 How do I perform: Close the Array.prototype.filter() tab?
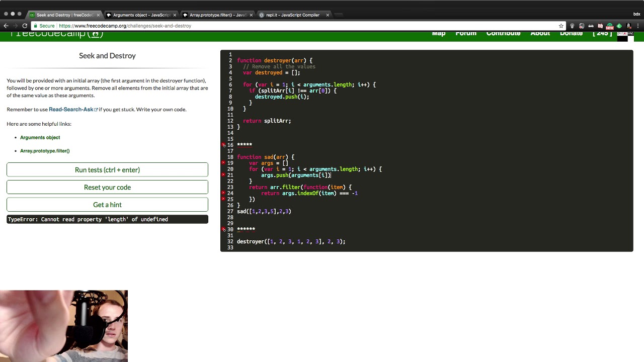[x=251, y=15]
